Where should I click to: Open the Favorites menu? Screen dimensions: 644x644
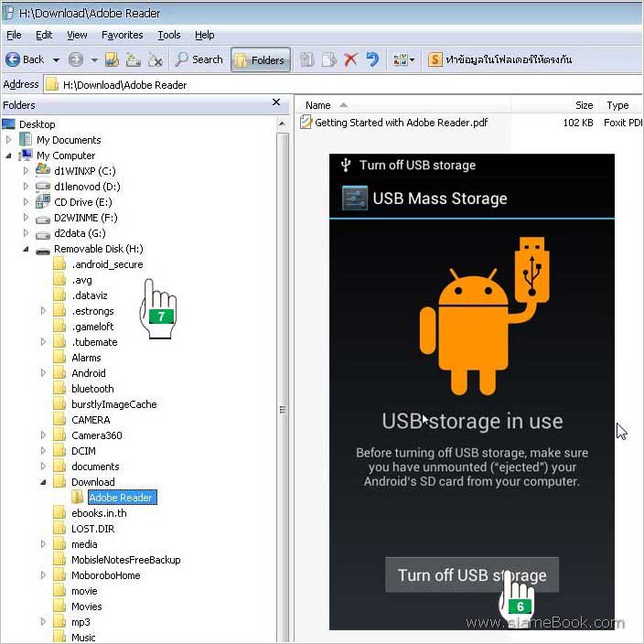coord(123,35)
